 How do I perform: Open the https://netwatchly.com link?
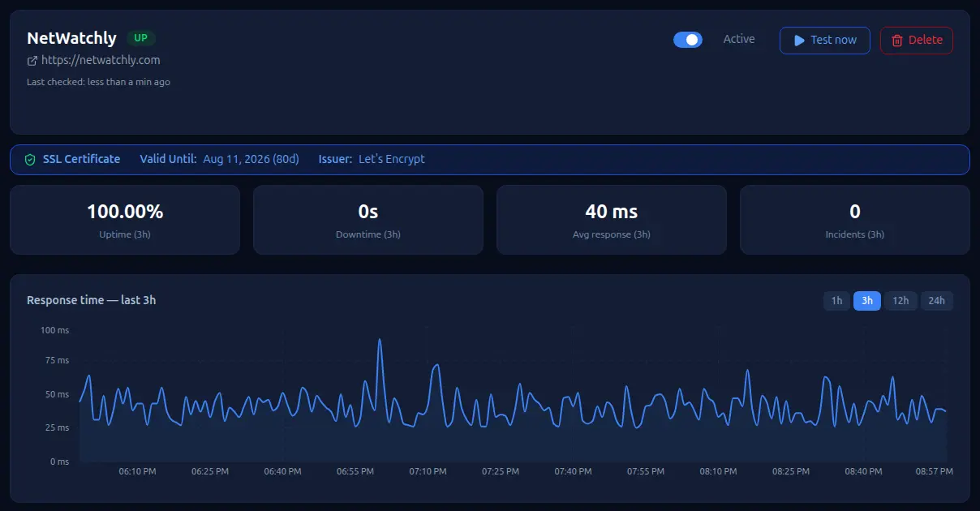pos(101,60)
